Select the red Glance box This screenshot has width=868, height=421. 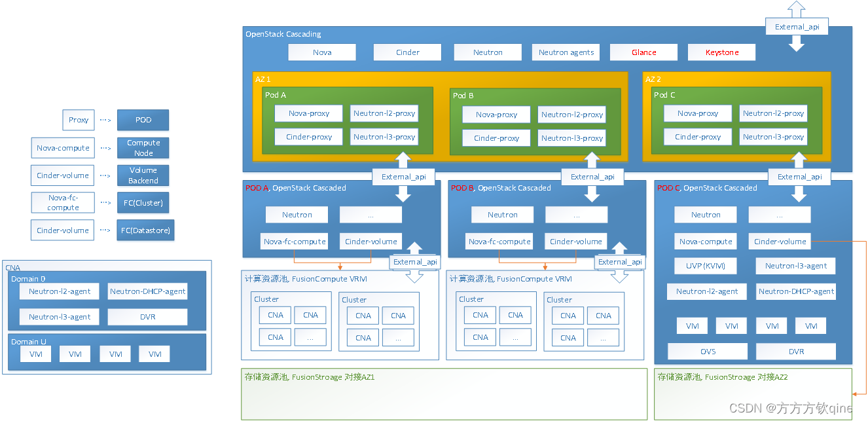pos(644,52)
